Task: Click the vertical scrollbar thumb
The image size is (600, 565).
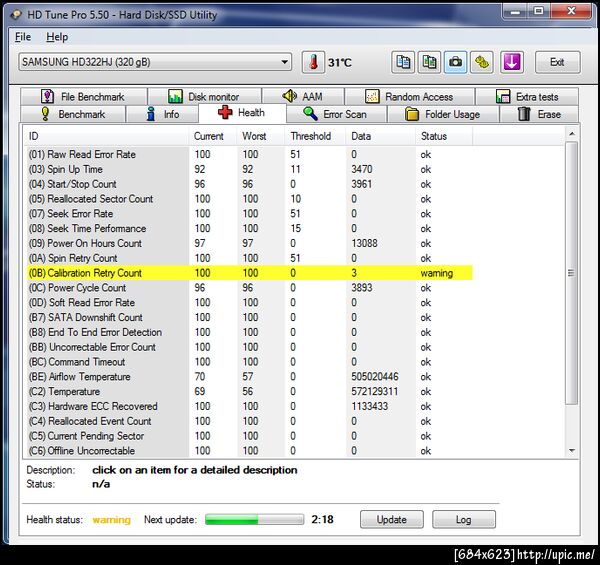Action: pos(572,273)
